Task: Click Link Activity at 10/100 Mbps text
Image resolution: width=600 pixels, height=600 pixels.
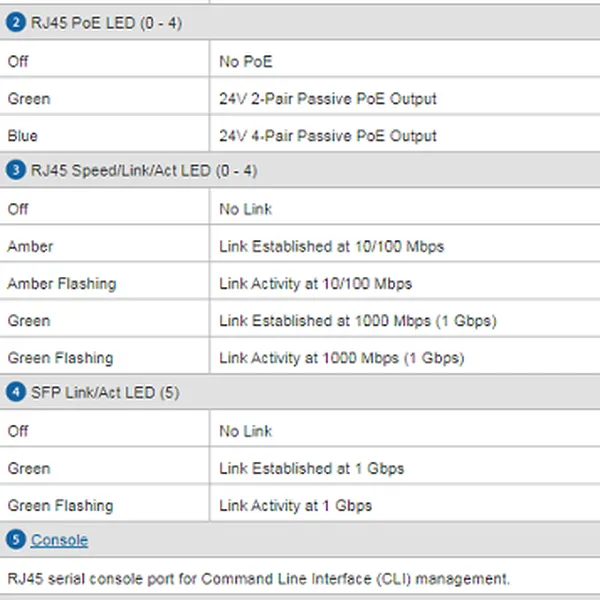Action: click(315, 284)
